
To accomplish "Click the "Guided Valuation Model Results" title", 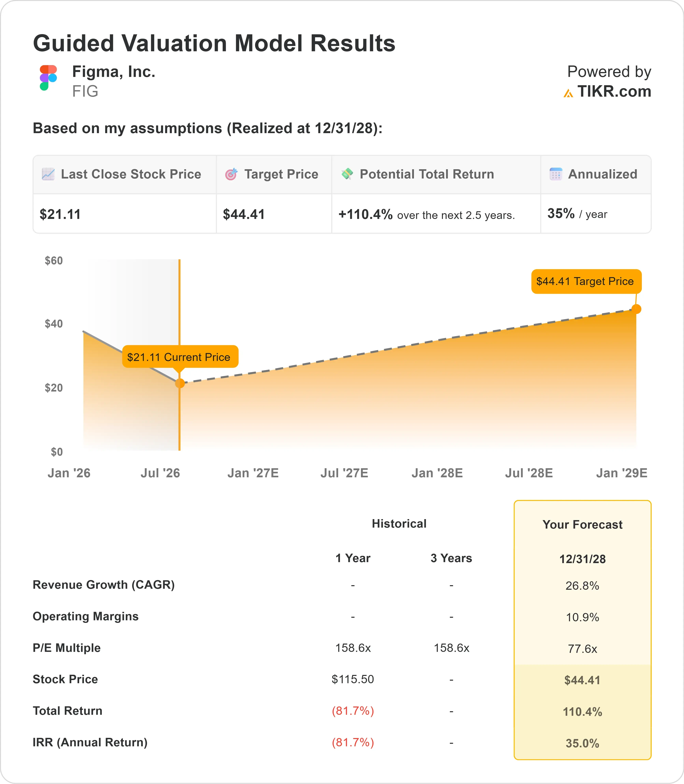I will [x=214, y=43].
